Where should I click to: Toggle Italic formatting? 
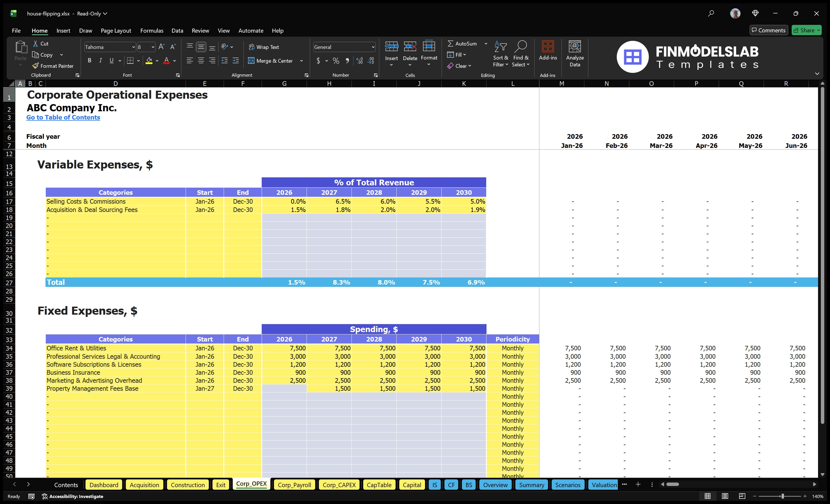pyautogui.click(x=100, y=61)
